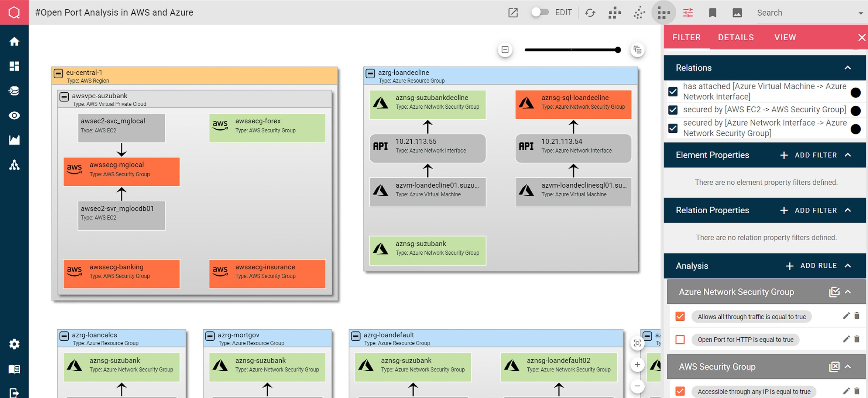Click ADD FILTER under Element Properties
This screenshot has height=398, width=868.
(x=808, y=155)
